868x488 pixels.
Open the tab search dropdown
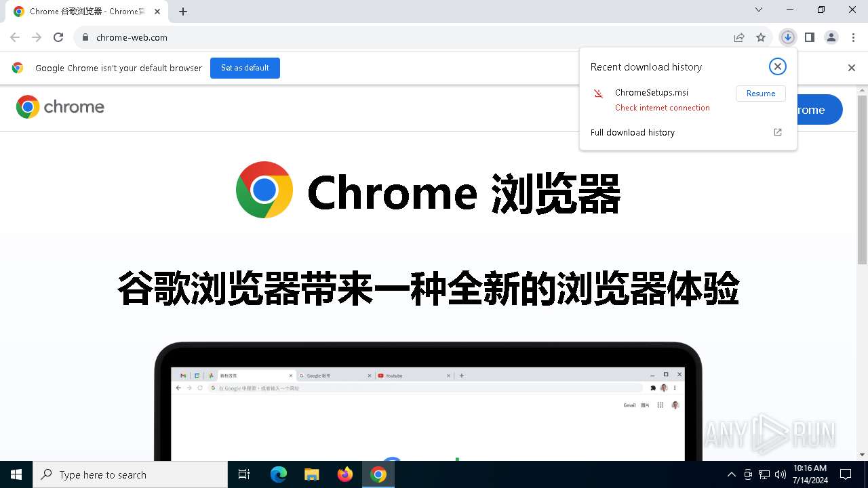[x=759, y=9]
